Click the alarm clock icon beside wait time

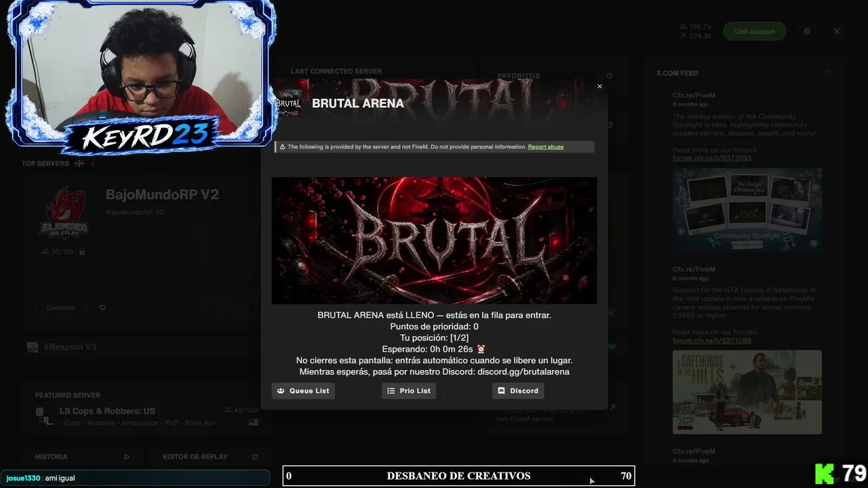(481, 349)
